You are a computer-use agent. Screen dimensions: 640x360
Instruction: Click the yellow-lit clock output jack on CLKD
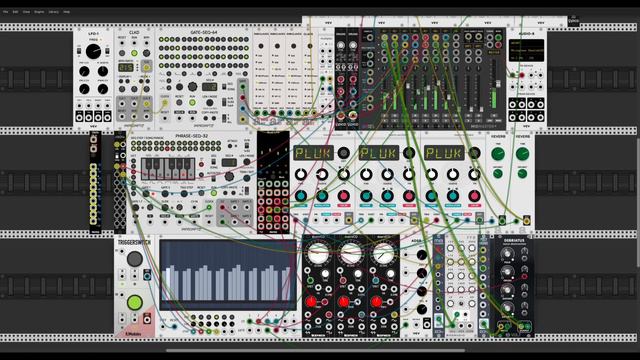(146, 67)
